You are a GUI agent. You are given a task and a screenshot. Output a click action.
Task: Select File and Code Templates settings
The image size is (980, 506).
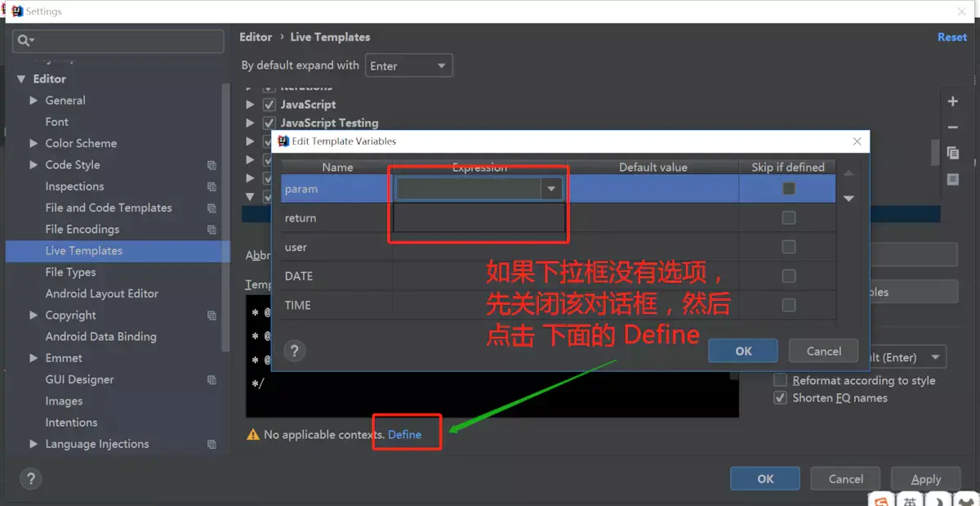click(x=109, y=208)
